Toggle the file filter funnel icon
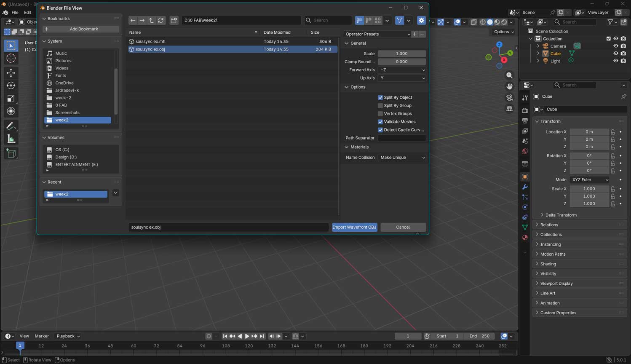Image resolution: width=631 pixels, height=364 pixels. pos(399,20)
